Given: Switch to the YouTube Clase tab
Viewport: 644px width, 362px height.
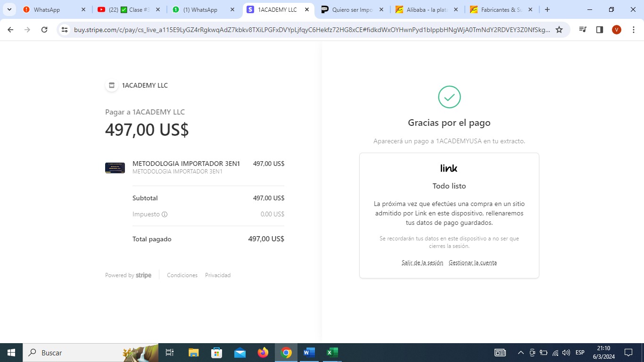Looking at the screenshot, I should pyautogui.click(x=129, y=9).
